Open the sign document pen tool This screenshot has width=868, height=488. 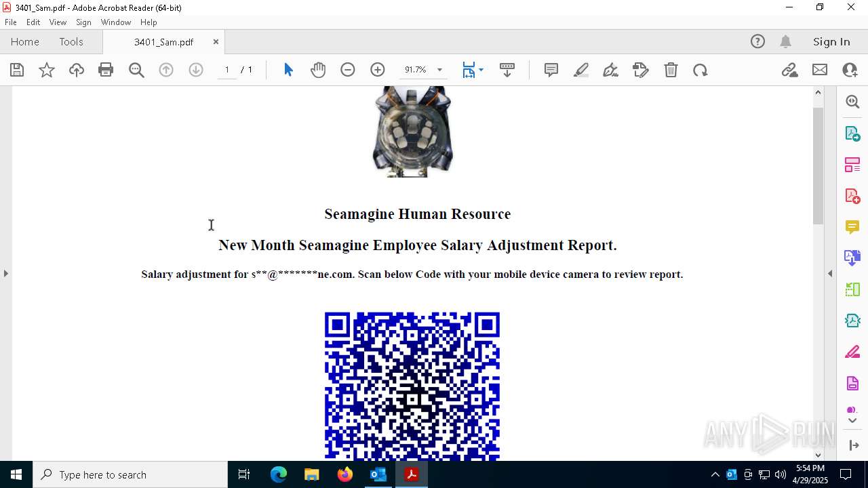tap(611, 70)
